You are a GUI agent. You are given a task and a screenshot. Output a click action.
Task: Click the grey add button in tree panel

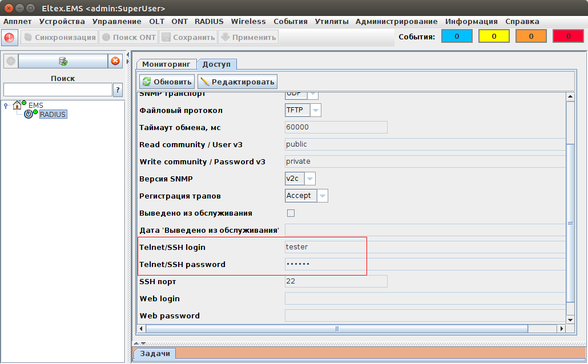10,61
